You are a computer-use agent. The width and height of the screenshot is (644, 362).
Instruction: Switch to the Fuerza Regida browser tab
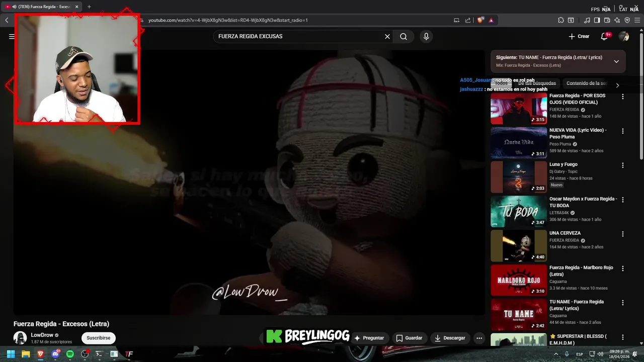(41, 7)
